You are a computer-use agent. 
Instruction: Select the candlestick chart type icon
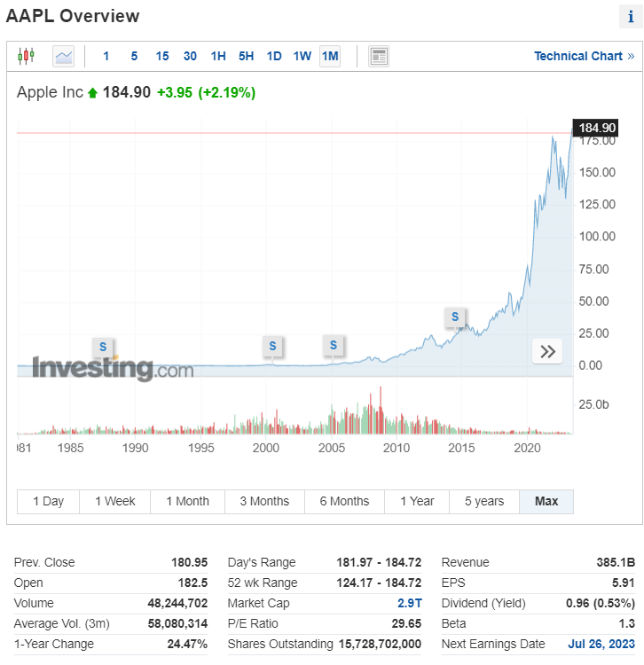[x=26, y=56]
